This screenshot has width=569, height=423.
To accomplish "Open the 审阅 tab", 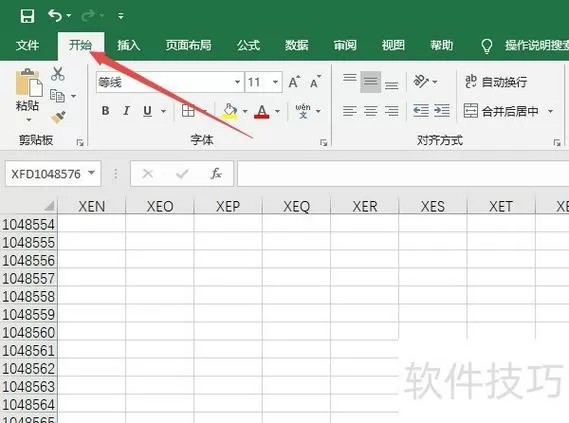I will pos(345,45).
